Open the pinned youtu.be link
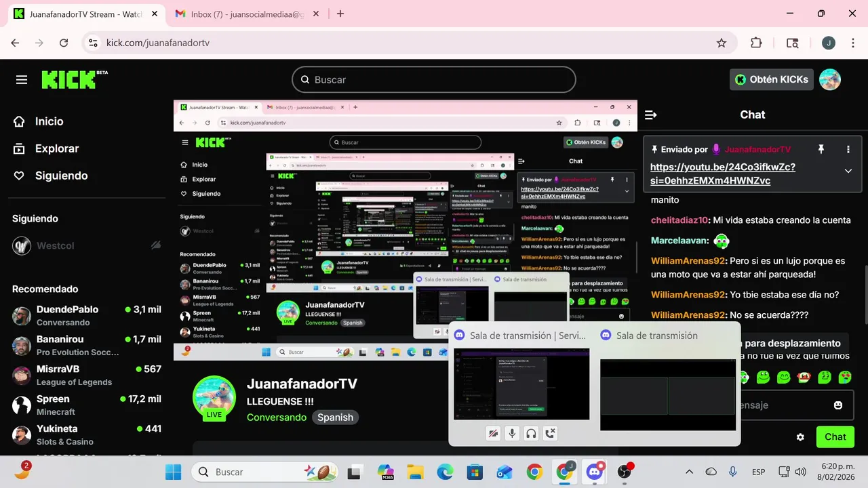Viewport: 868px width, 488px height. click(x=723, y=174)
